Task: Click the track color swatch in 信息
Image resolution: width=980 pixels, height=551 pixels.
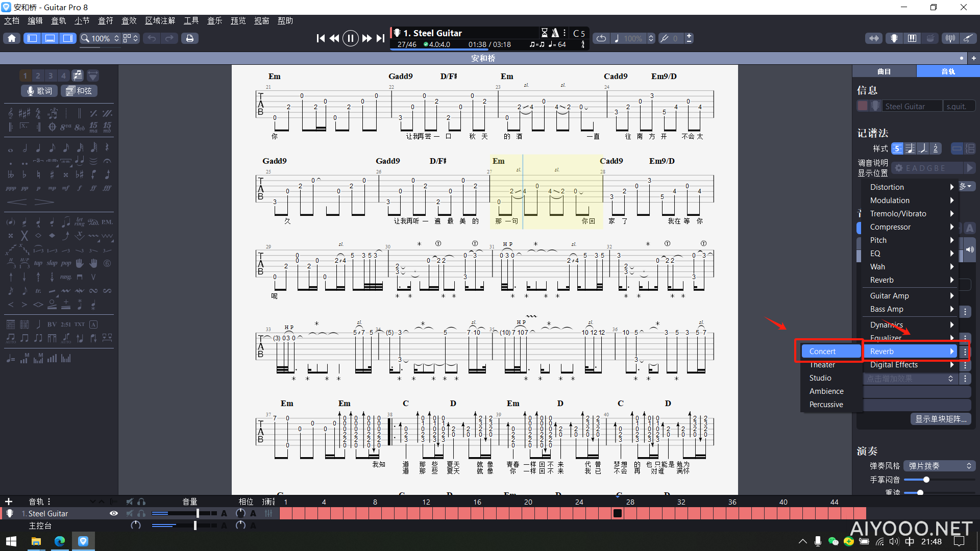Action: click(x=863, y=106)
